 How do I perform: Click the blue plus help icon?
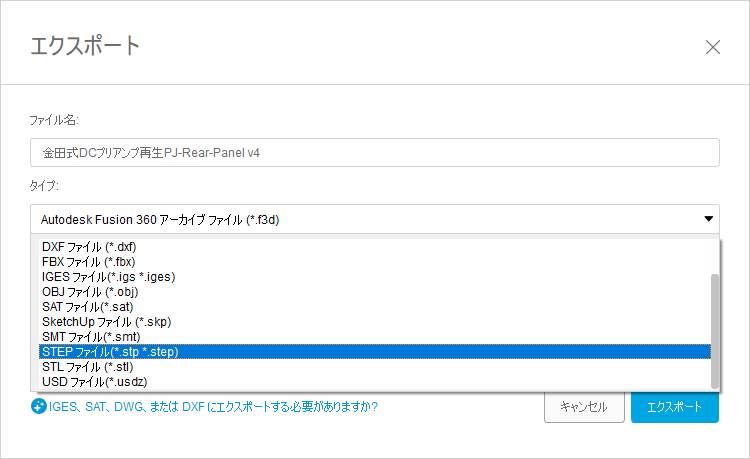[39, 407]
